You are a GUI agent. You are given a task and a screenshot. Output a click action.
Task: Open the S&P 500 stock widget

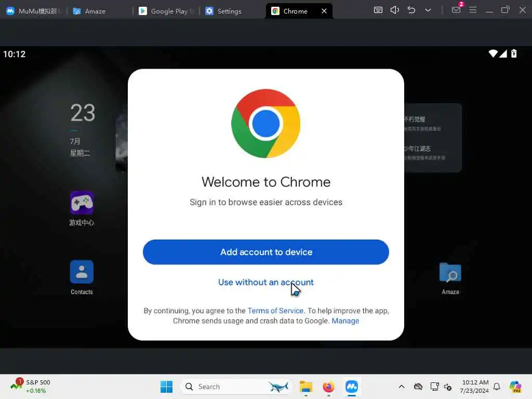31,387
